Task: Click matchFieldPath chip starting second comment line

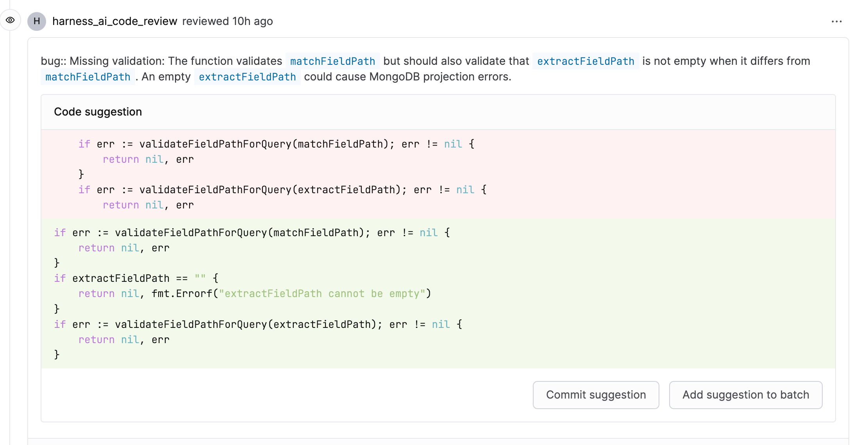Action: point(88,77)
